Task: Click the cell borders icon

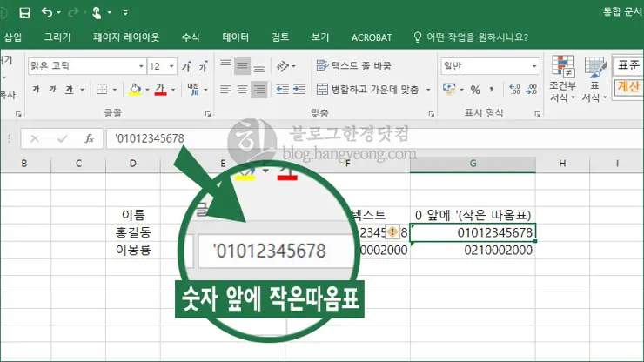Action: pyautogui.click(x=102, y=89)
